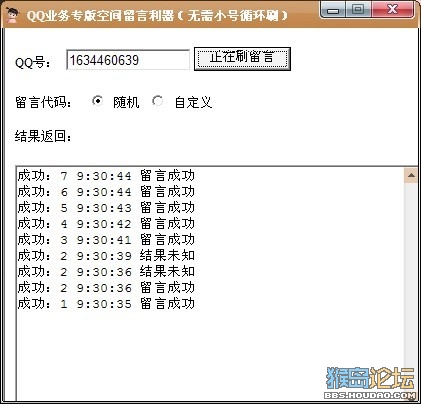Select first log entry at 9:30:35

(x=106, y=303)
